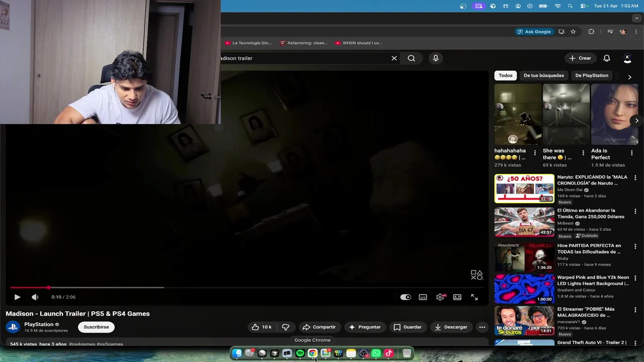Enter fullscreen mode in the player
The width and height of the screenshot is (644, 362).
point(474,297)
